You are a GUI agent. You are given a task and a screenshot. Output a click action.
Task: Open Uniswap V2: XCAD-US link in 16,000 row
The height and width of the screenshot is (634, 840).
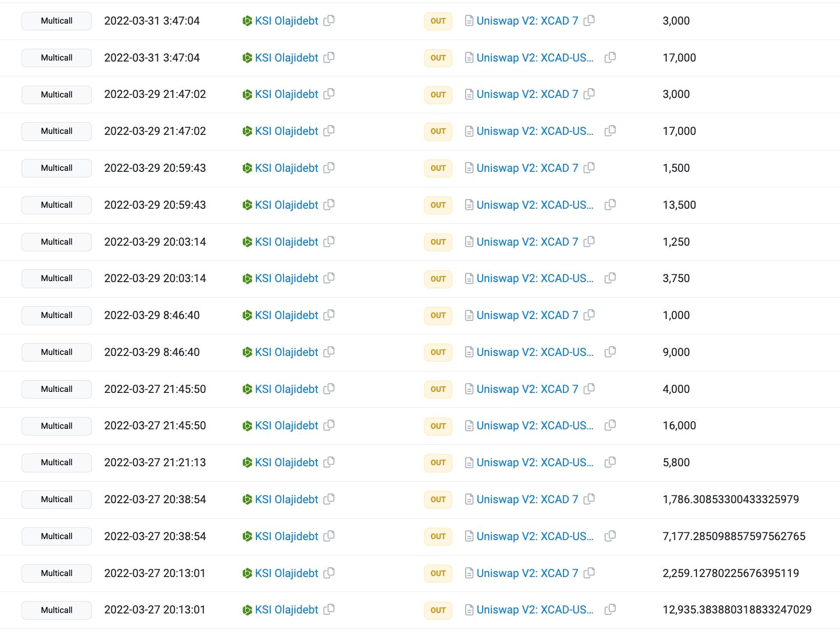(535, 425)
